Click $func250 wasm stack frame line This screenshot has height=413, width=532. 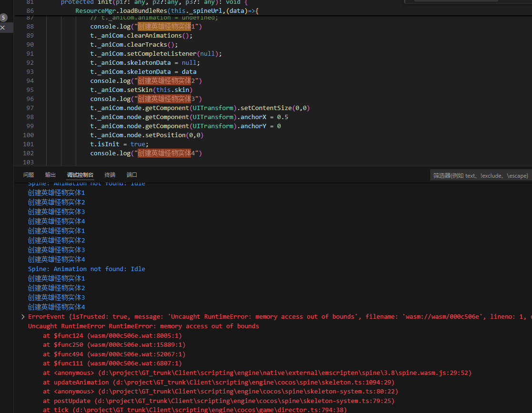[114, 344]
